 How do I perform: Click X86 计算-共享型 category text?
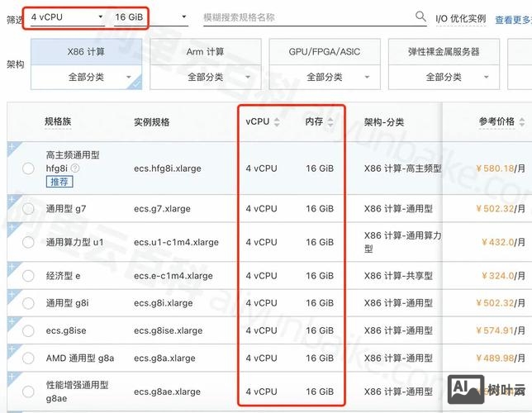pos(398,276)
